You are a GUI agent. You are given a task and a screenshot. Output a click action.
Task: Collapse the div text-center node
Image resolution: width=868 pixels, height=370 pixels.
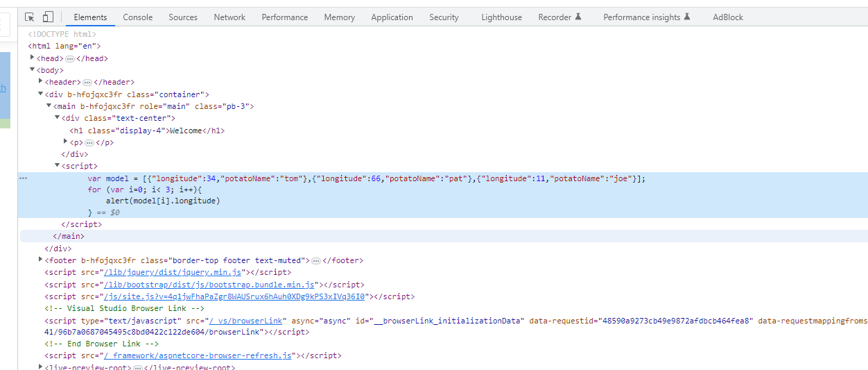(58, 118)
